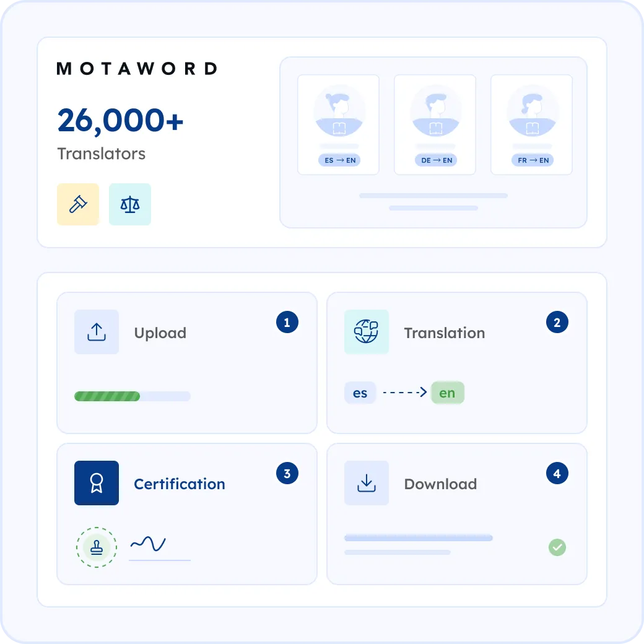Screen dimensions: 644x644
Task: Select the FR → EN translator avatar
Action: (x=533, y=111)
